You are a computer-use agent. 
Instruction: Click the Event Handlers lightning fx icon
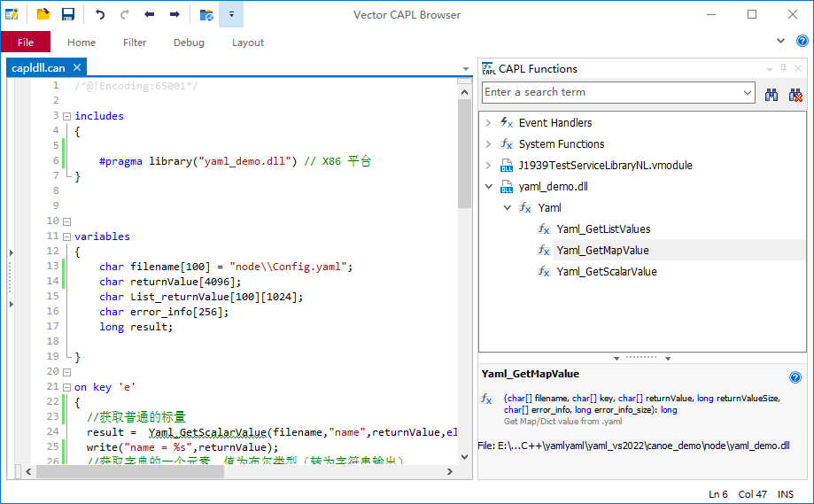click(507, 123)
